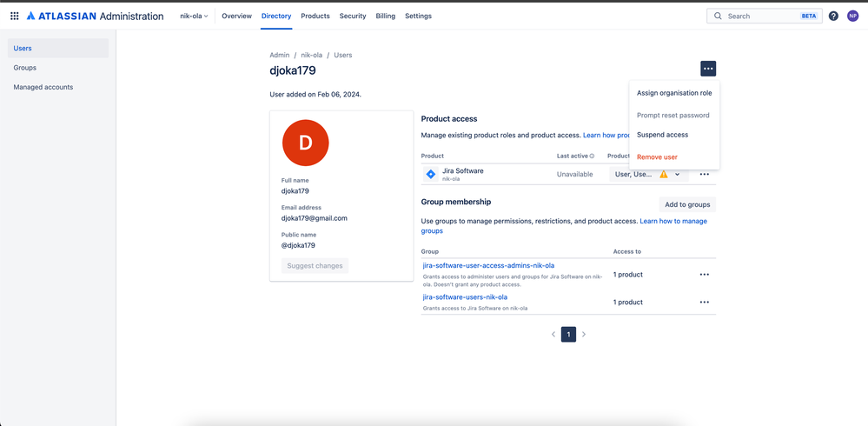Screen dimensions: 868x426
Task: Open the product role dropdown for Jira Software
Action: [x=648, y=174]
